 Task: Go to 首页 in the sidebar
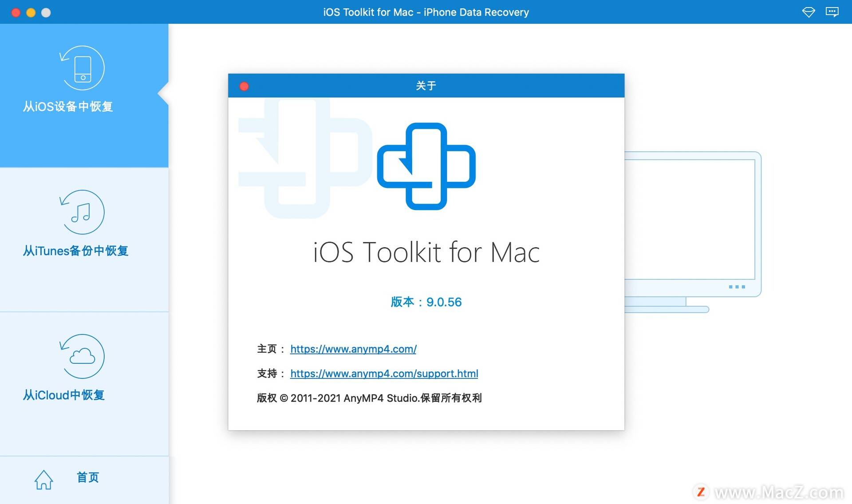pos(87,477)
